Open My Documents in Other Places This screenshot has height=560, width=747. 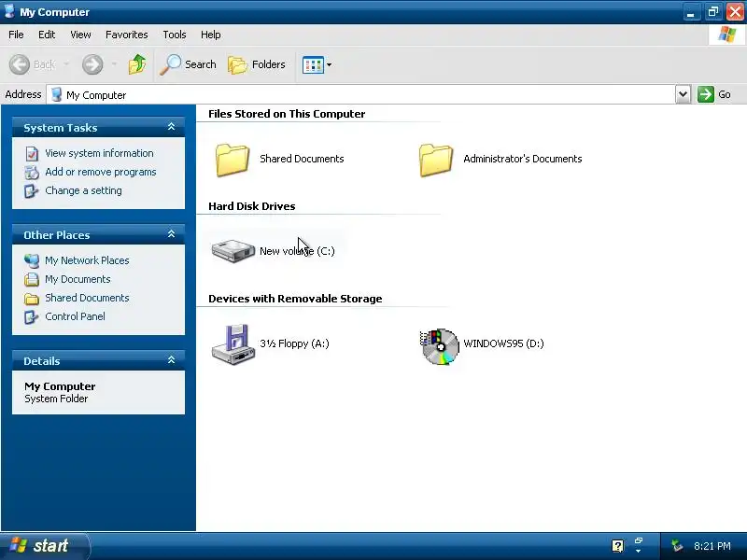[78, 279]
